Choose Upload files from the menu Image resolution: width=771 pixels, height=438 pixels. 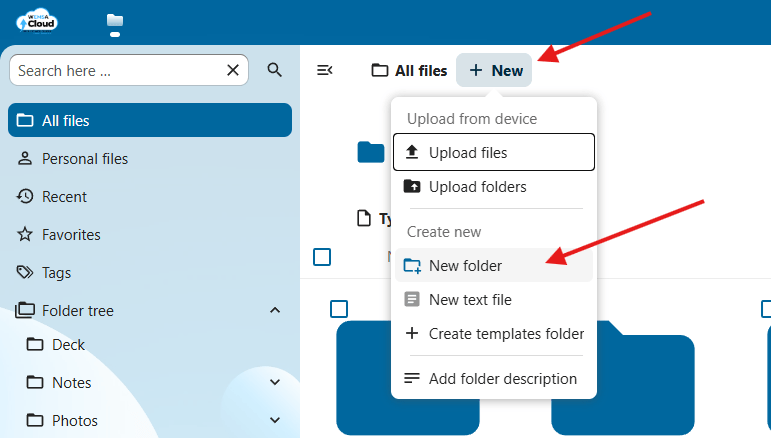pyautogui.click(x=494, y=152)
